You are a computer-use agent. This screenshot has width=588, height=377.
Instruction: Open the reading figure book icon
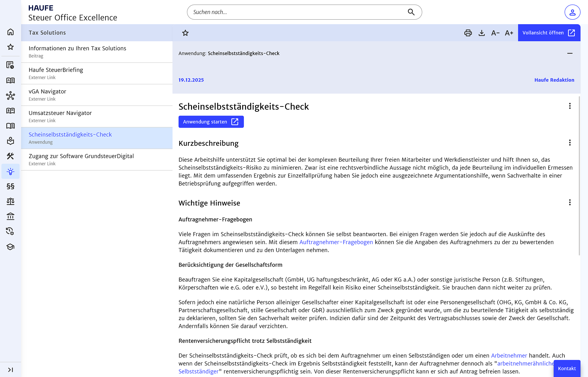(x=11, y=141)
